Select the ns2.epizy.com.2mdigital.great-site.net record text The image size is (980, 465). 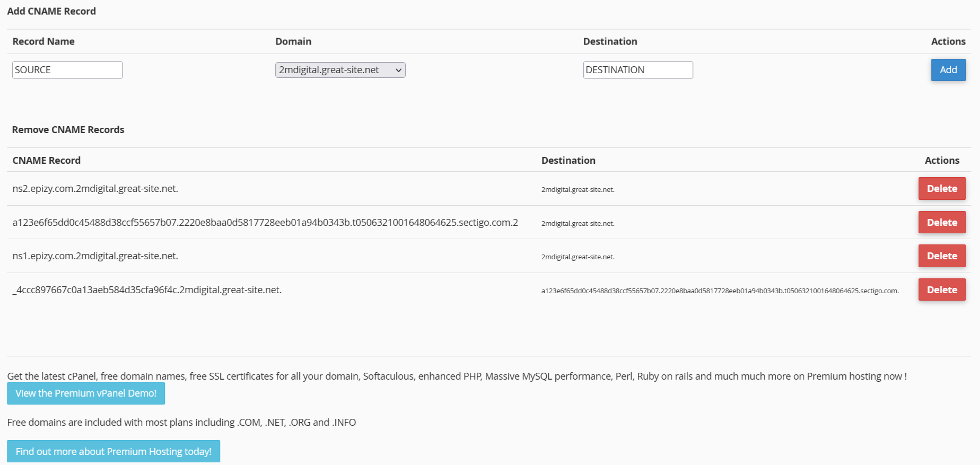point(95,189)
